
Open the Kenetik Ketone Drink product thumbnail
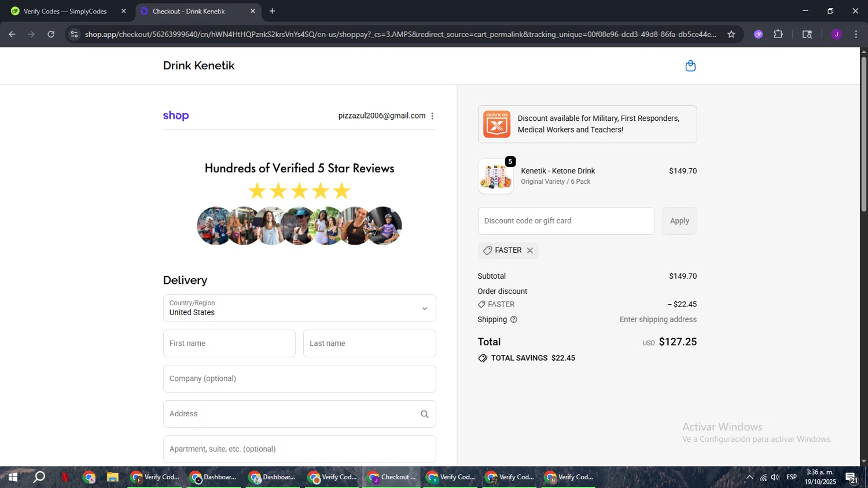(x=496, y=176)
